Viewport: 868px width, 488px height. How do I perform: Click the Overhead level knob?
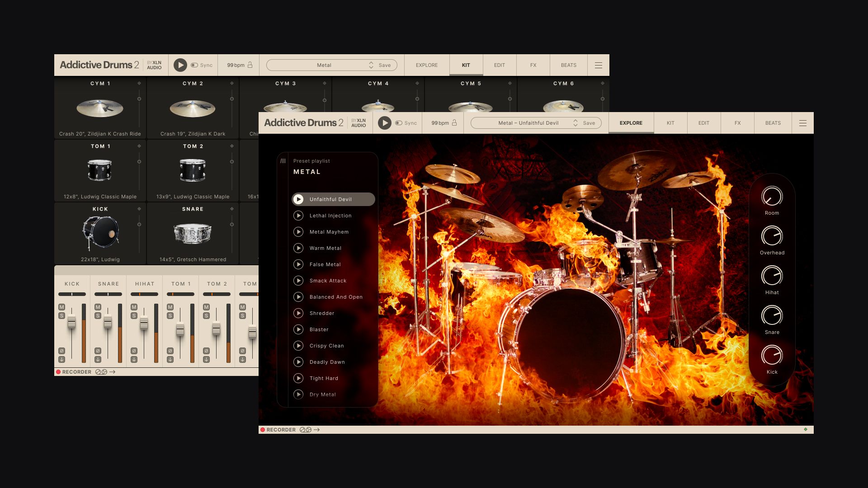point(772,236)
